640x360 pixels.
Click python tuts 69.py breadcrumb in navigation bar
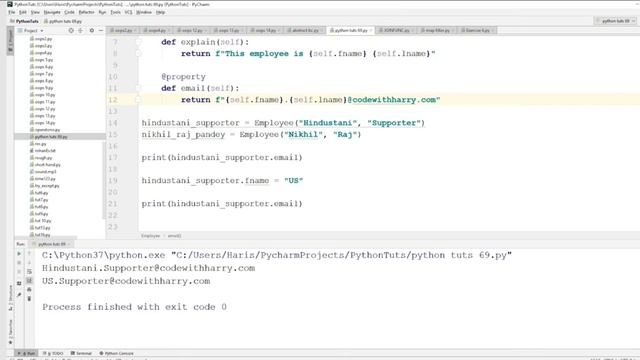(x=65, y=21)
